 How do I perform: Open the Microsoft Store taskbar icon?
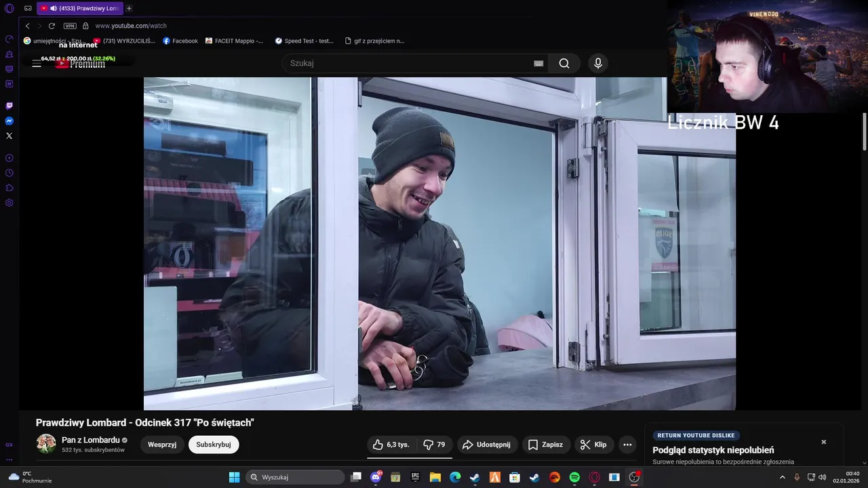(515, 477)
